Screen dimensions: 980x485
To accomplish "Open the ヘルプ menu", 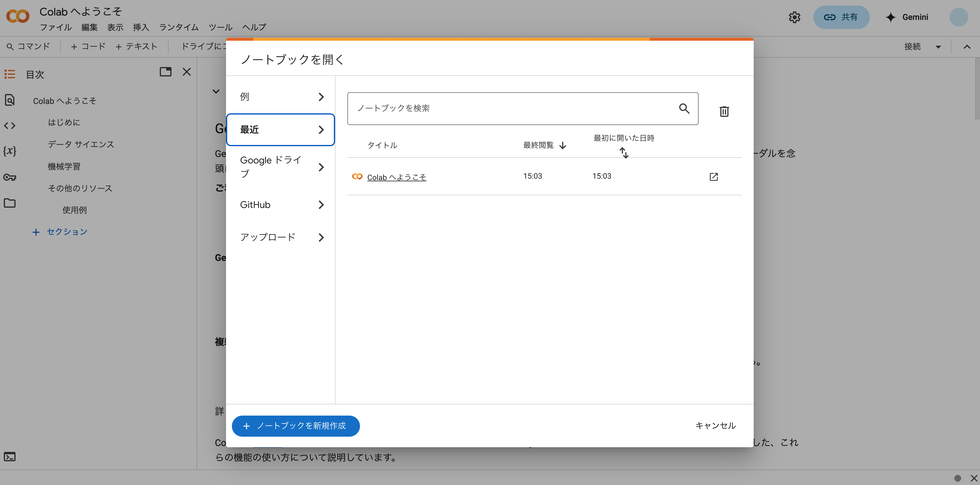I will coord(254,27).
